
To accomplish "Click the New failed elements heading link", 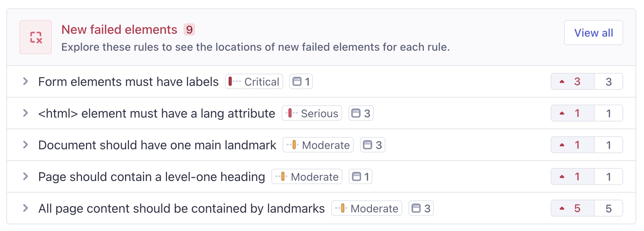I will (119, 30).
